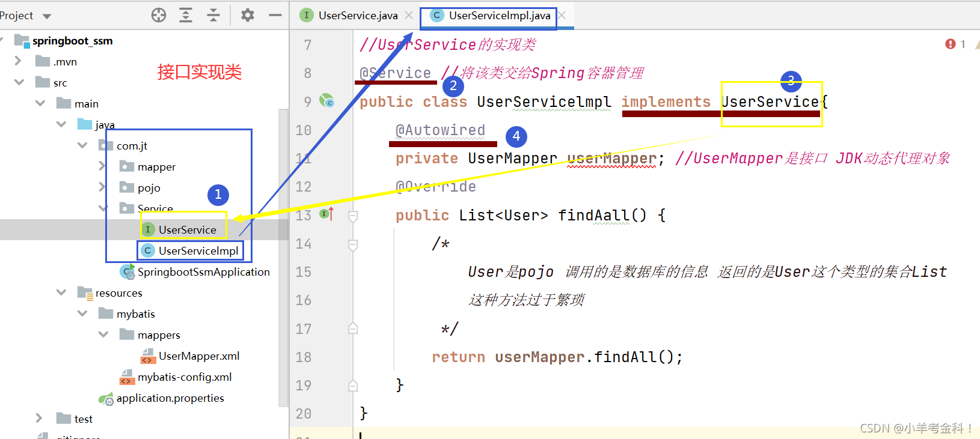Click the @Service annotation in code
The height and width of the screenshot is (439, 980).
tap(395, 73)
